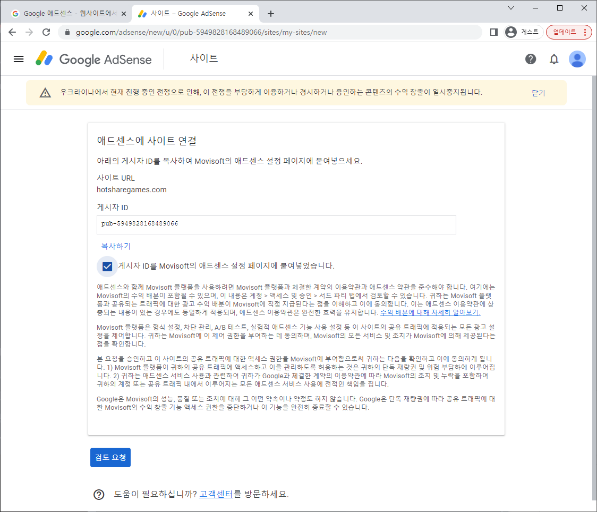Image resolution: width=597 pixels, height=512 pixels.
Task: Go back with browser back arrow
Action: 12,32
